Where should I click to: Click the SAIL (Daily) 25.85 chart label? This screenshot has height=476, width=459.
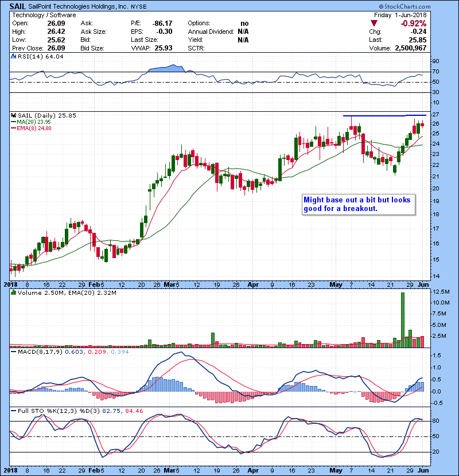(47, 115)
